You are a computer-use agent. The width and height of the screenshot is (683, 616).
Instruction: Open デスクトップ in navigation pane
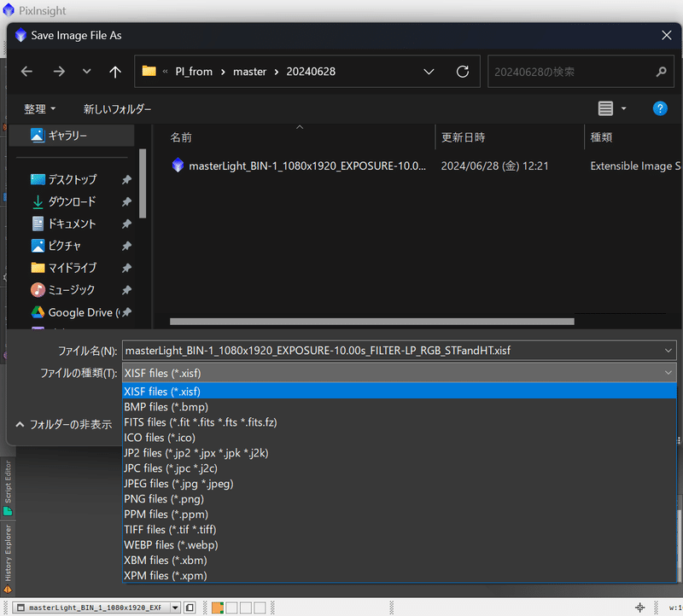73,179
